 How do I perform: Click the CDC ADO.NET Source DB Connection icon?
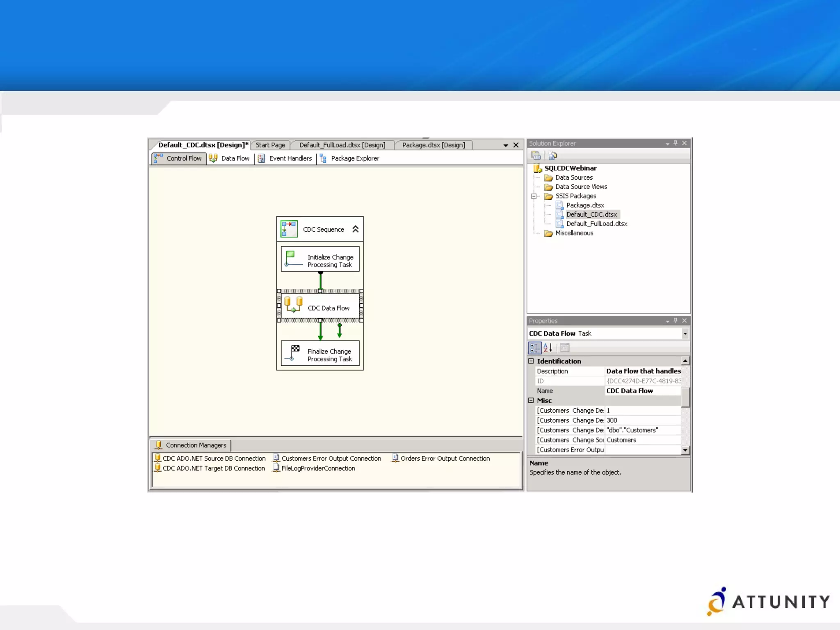point(157,458)
